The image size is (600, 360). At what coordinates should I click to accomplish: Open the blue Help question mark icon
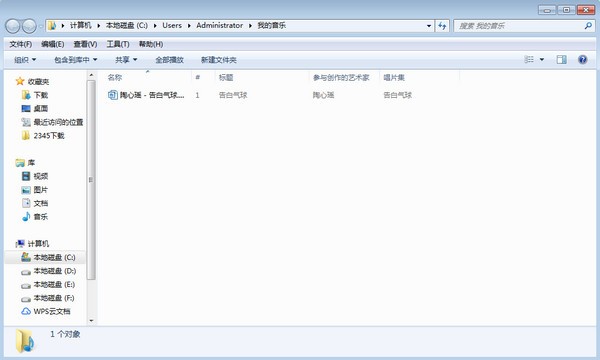582,59
